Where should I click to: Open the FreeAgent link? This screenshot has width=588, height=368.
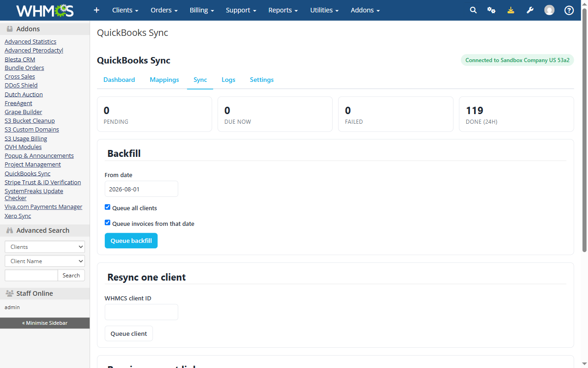(18, 103)
